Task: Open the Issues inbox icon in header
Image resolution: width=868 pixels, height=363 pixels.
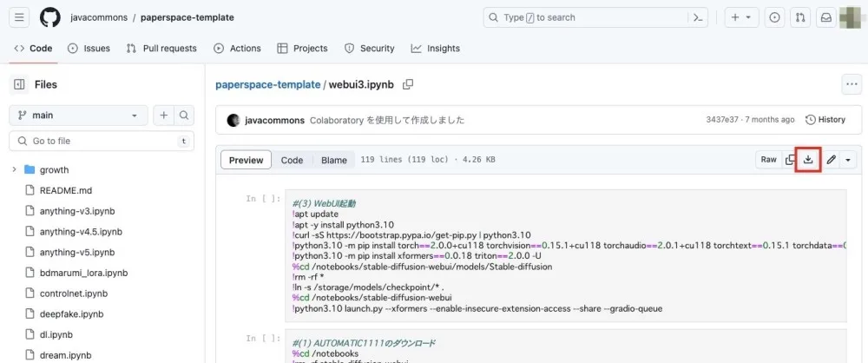Action: pos(774,17)
